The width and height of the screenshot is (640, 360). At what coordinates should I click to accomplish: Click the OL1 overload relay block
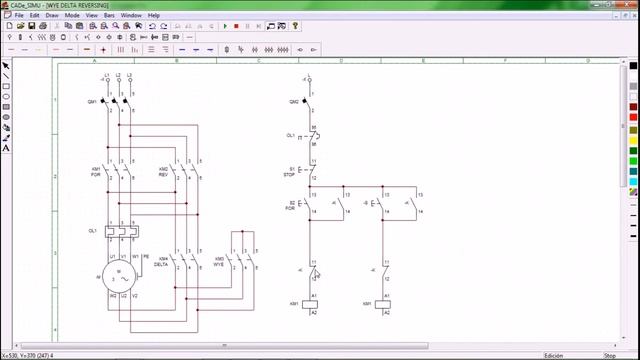click(x=122, y=231)
